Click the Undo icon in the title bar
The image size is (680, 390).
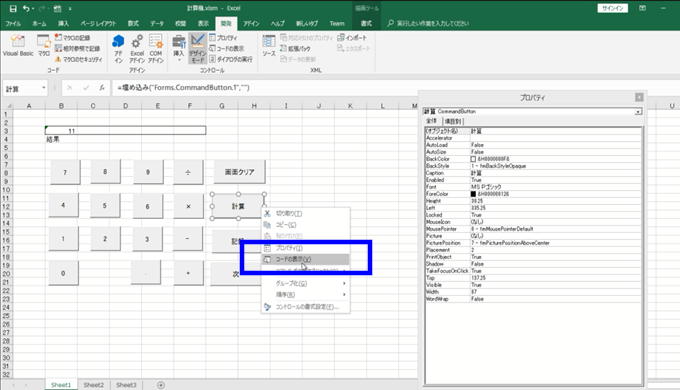click(26, 8)
